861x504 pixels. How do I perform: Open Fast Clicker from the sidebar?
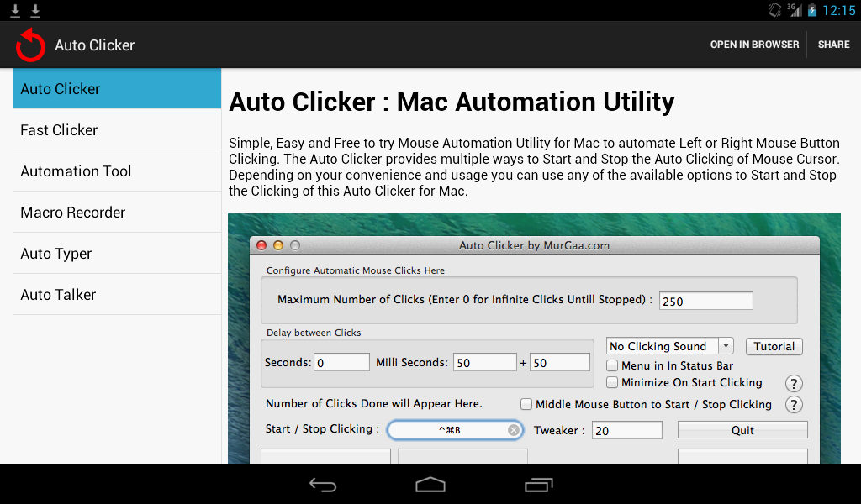118,130
